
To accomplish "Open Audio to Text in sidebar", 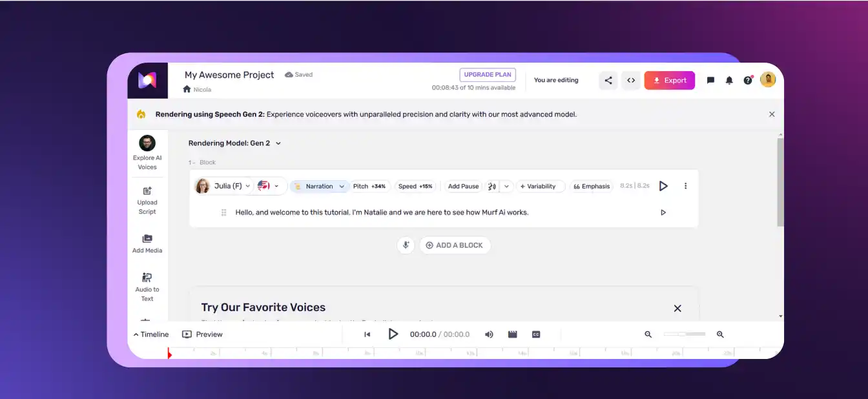I will click(147, 287).
